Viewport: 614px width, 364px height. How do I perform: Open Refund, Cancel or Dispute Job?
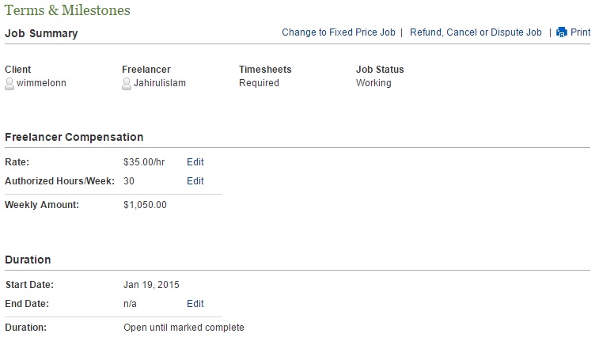476,32
